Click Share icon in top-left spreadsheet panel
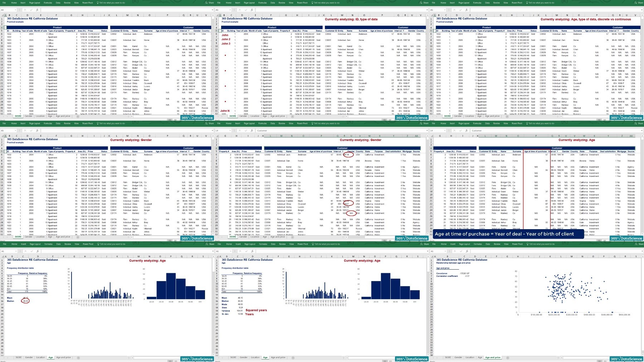Screen dimensions: 644x362 pos(206,3)
